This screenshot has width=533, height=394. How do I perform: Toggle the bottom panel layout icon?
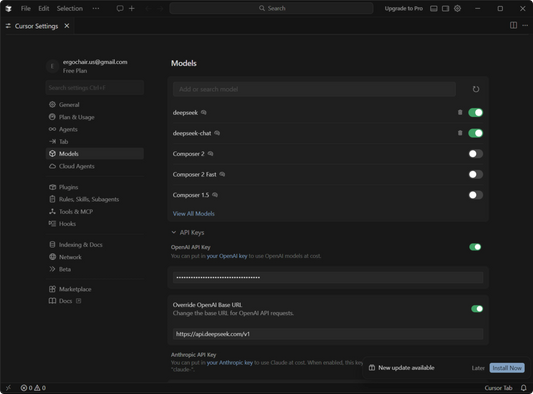pyautogui.click(x=434, y=8)
